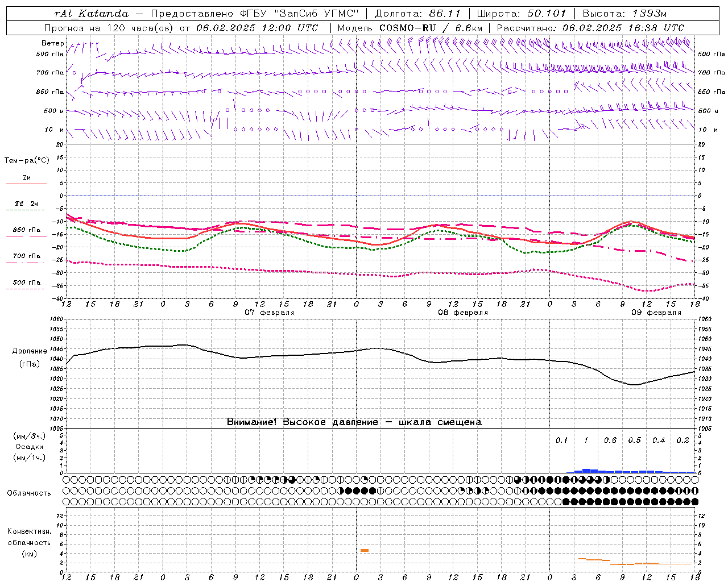Click the station name rAi_Katanda in header
The image size is (728, 582).
(x=92, y=14)
